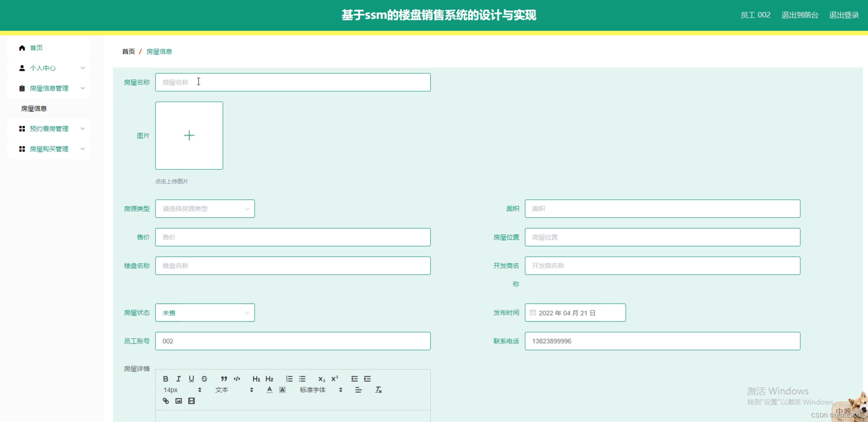Toggle bold formatting in the editor

coord(165,379)
